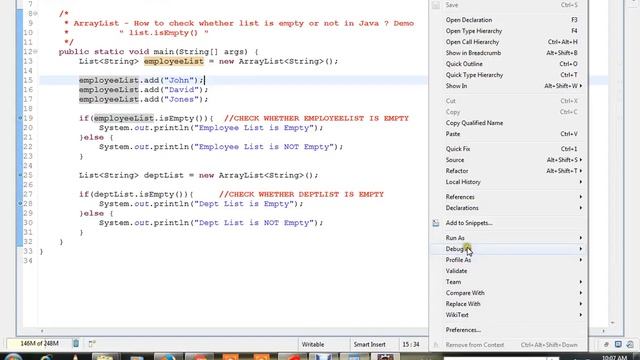
Task: Open Preferences... from context menu
Action: tap(508, 330)
